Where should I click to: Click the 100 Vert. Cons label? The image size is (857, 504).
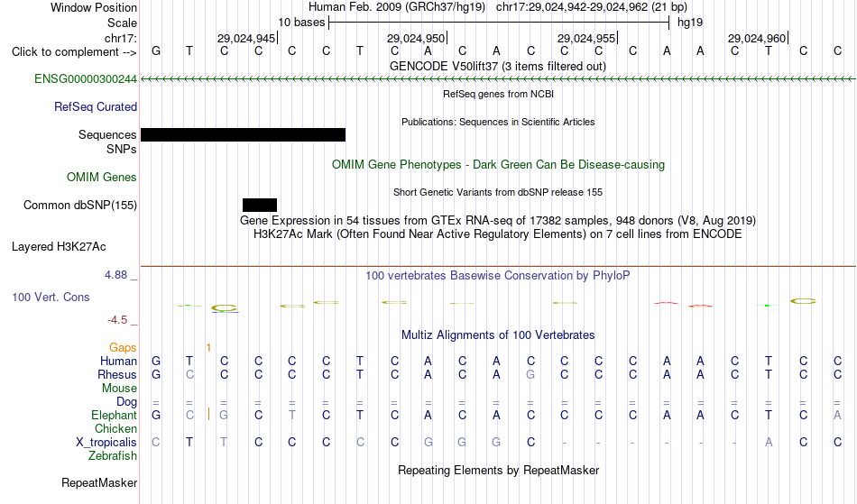pyautogui.click(x=51, y=297)
